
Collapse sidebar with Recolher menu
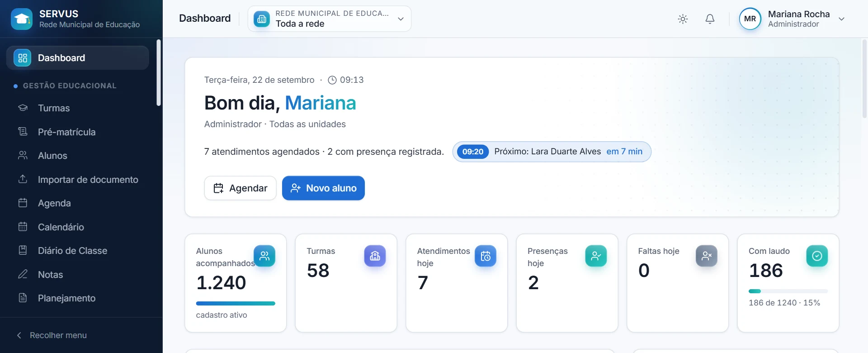[x=52, y=335]
